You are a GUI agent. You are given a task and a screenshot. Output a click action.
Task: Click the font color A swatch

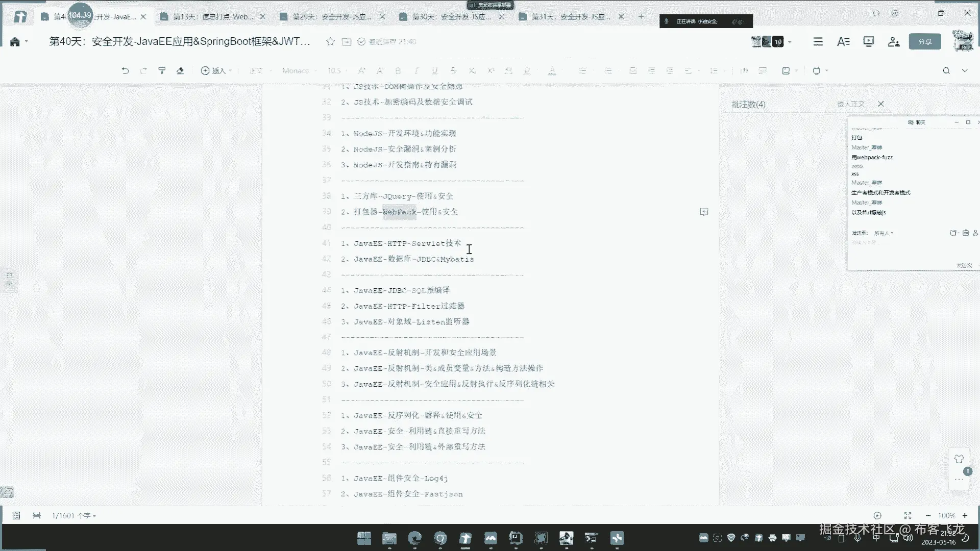point(552,71)
